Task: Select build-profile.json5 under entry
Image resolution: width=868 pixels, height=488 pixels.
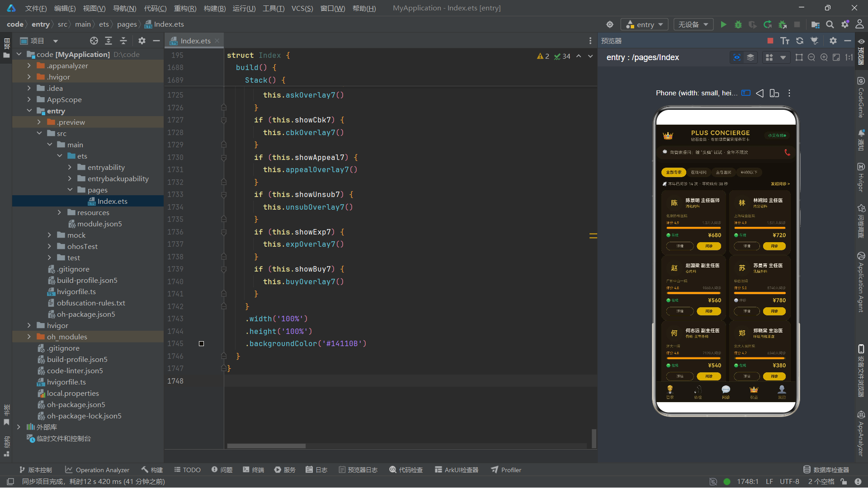Action: click(87, 280)
